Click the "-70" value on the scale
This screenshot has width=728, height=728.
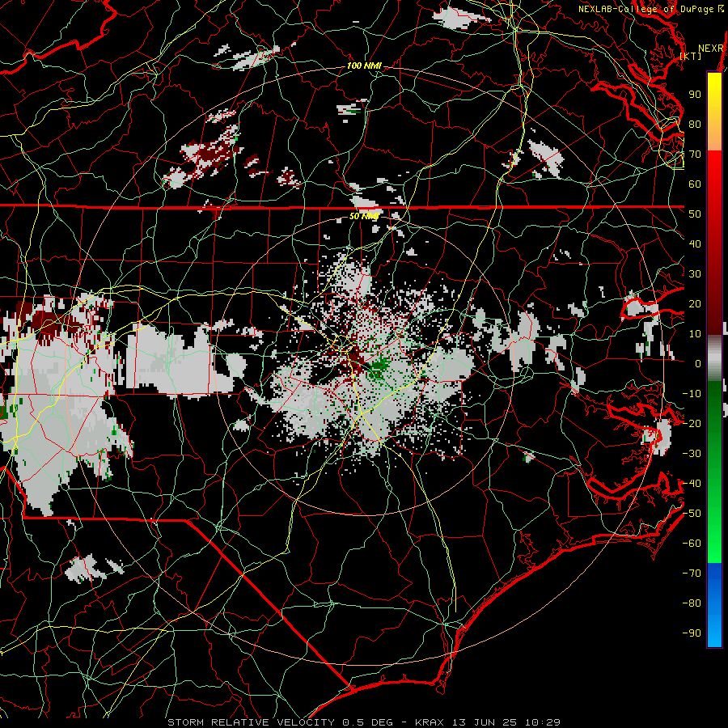[692, 574]
